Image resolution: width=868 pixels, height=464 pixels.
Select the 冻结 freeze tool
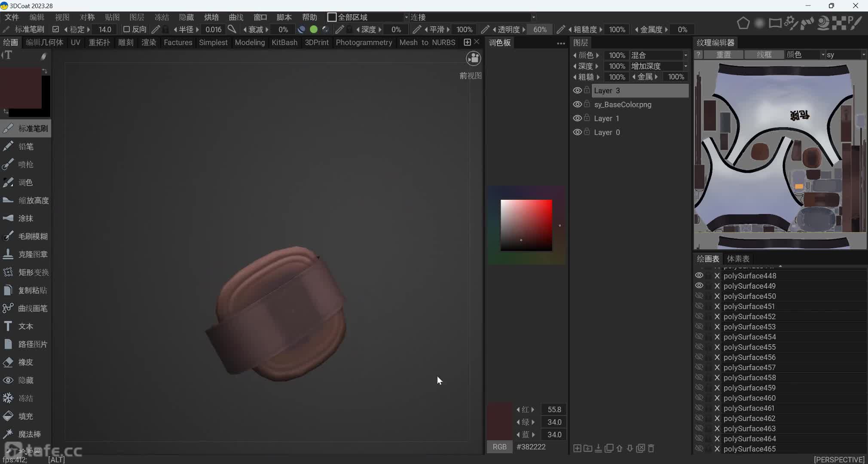25,398
